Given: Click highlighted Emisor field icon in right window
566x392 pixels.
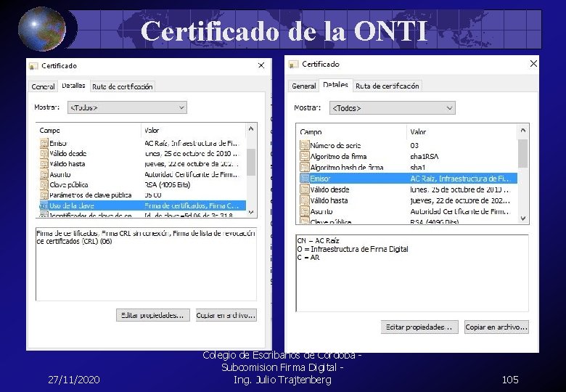Looking at the screenshot, I should pos(304,179).
